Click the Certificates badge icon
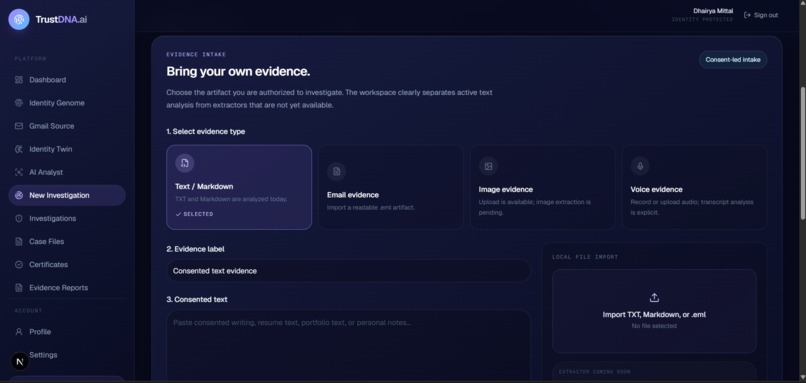Viewport: 806px width, 383px height. [x=19, y=265]
